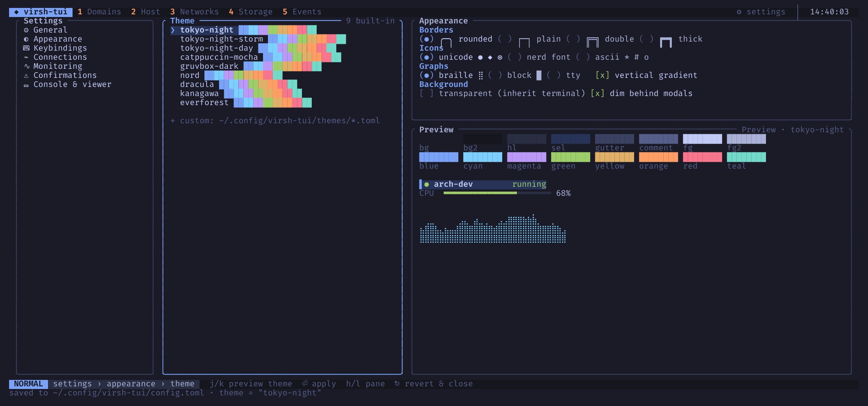
Task: Toggle dim behind modals checkbox
Action: [597, 93]
